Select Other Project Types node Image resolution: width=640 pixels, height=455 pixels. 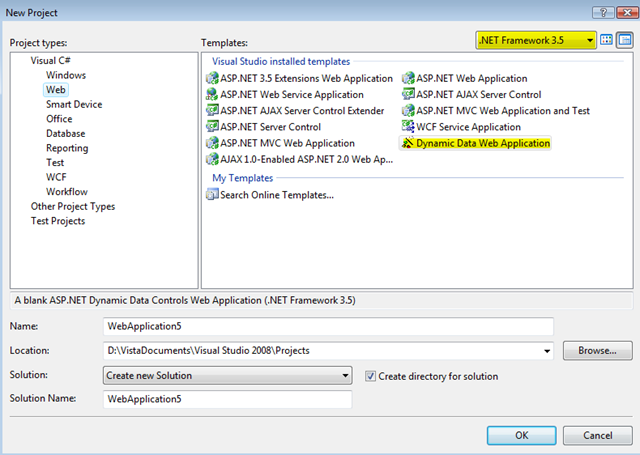click(73, 206)
